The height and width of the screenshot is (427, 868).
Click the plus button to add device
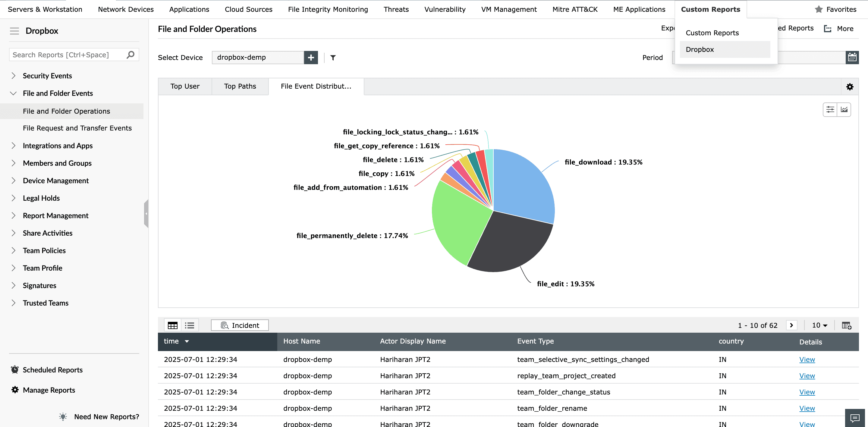coord(311,58)
